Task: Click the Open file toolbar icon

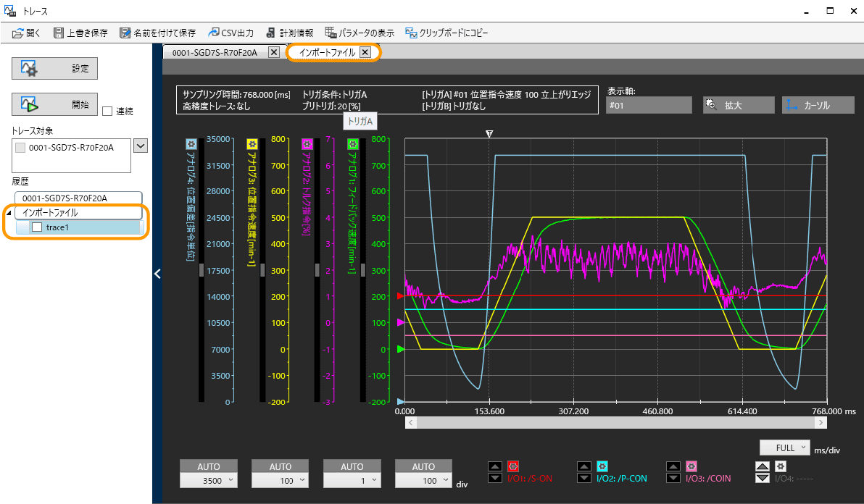Action: tap(18, 33)
